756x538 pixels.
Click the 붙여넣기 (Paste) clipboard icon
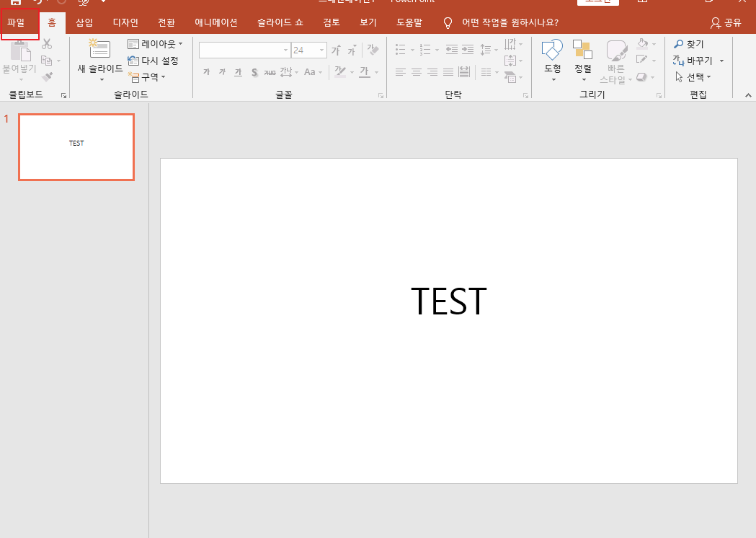coord(19,52)
